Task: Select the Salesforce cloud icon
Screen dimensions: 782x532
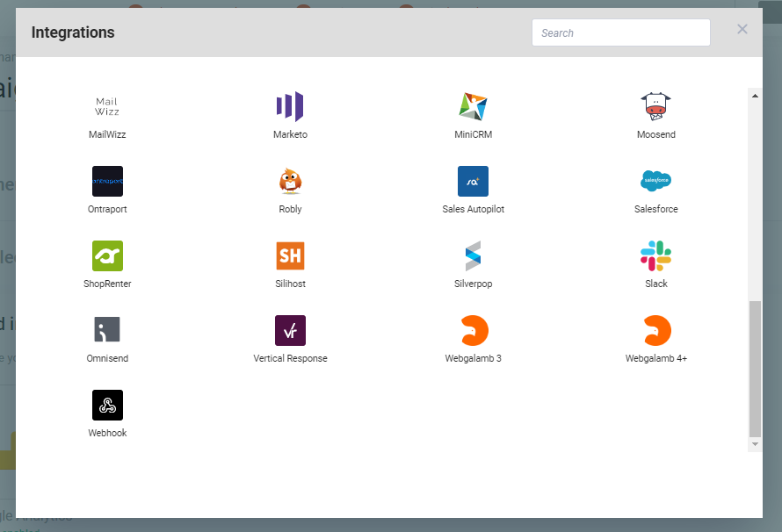Action: [655, 182]
